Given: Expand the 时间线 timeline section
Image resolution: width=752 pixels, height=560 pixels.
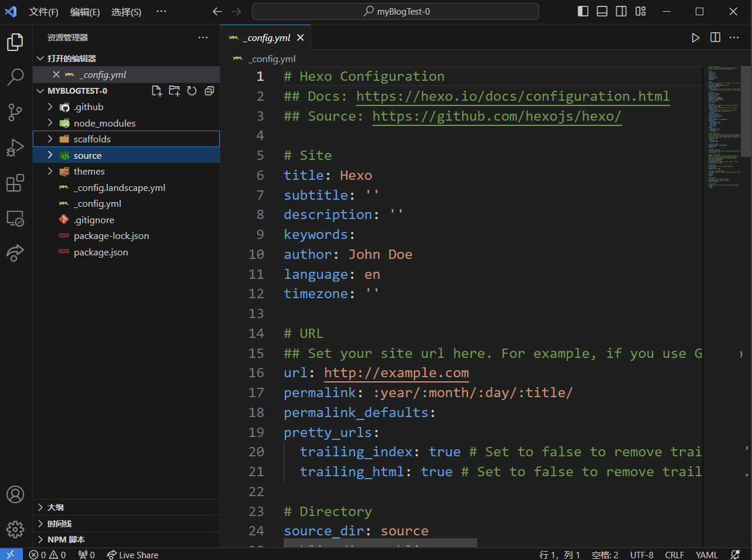Looking at the screenshot, I should point(126,524).
